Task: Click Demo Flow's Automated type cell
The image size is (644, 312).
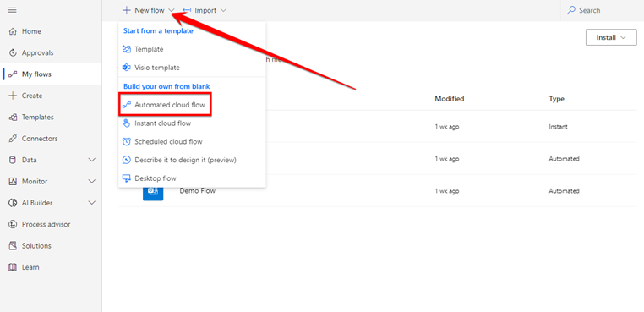Action: pyautogui.click(x=564, y=191)
